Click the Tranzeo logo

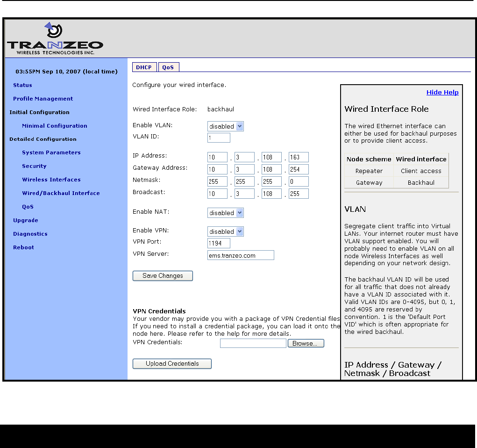coord(55,39)
